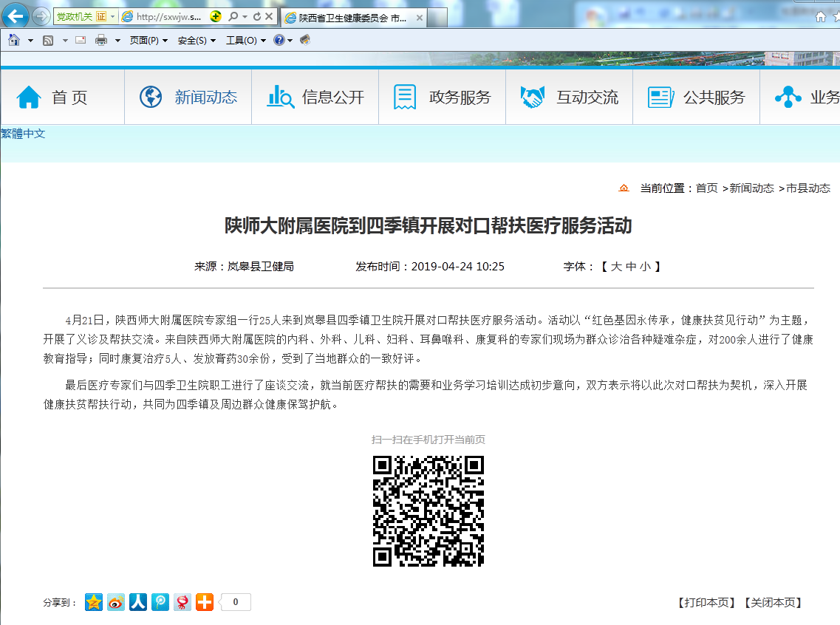Open the 公共服务 navigation item
This screenshot has height=625, width=840.
(714, 98)
